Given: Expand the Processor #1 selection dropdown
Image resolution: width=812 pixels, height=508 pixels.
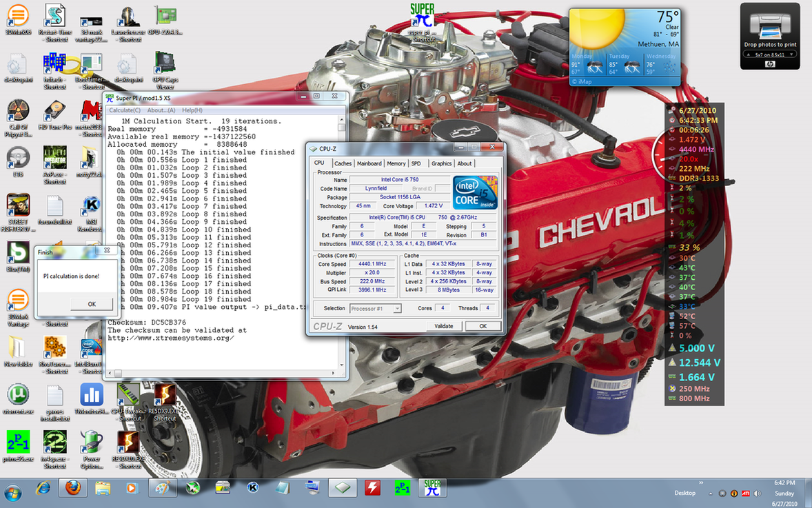Looking at the screenshot, I should coord(397,309).
